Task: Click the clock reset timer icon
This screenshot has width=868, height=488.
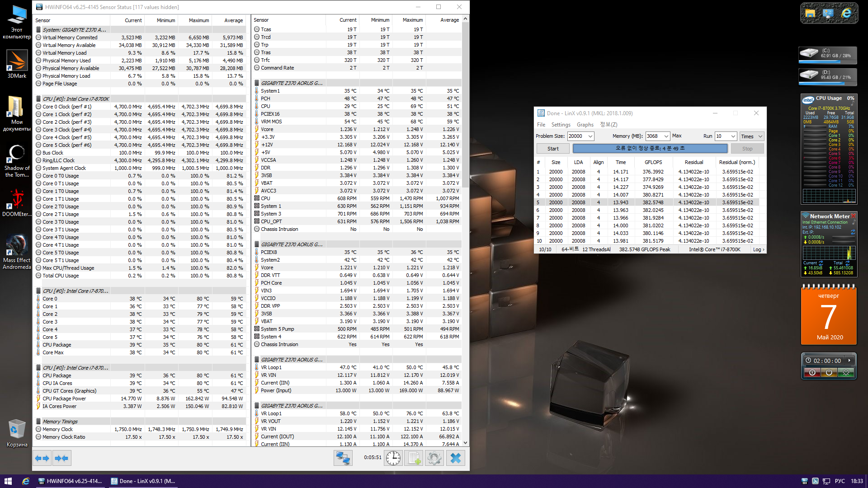Action: tap(393, 458)
